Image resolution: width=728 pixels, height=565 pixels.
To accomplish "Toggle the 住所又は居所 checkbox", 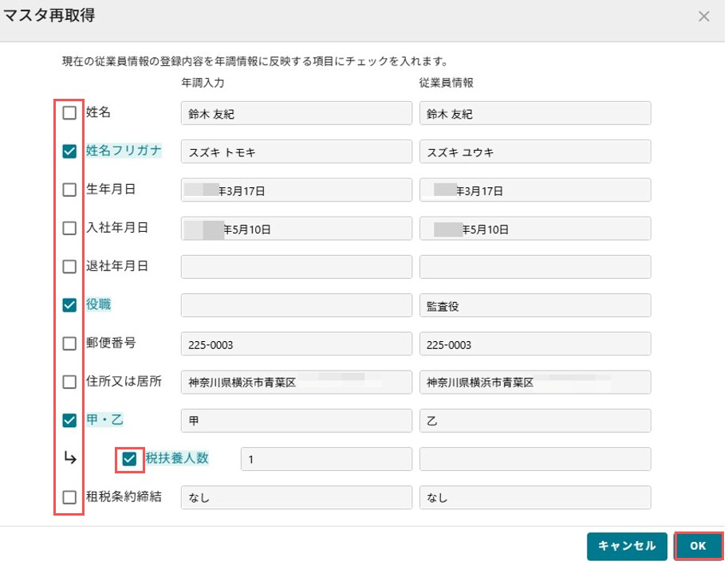I will [69, 383].
